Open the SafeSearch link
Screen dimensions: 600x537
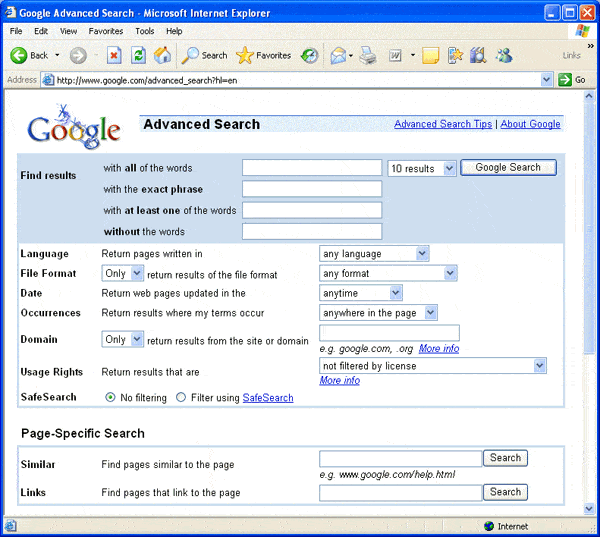tap(268, 398)
